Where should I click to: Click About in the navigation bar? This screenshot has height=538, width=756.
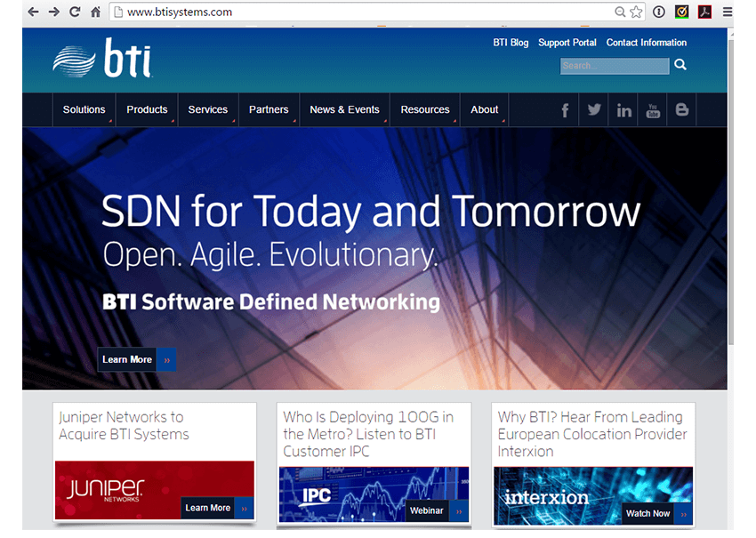point(484,109)
